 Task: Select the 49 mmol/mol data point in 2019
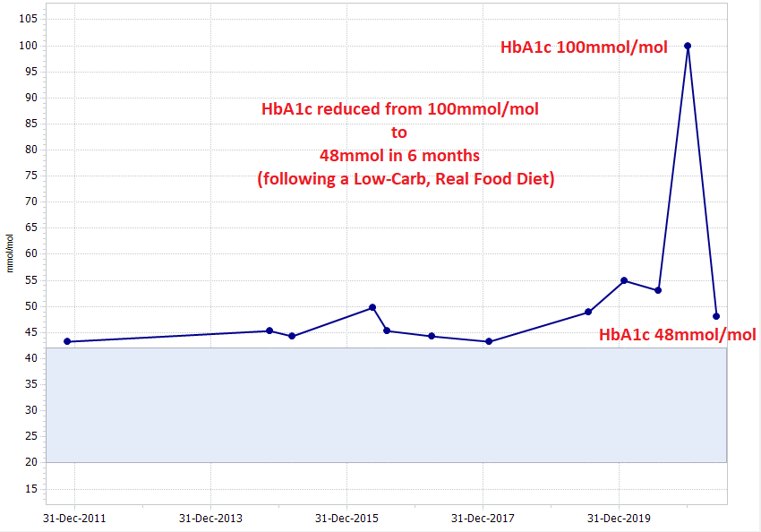(x=588, y=312)
